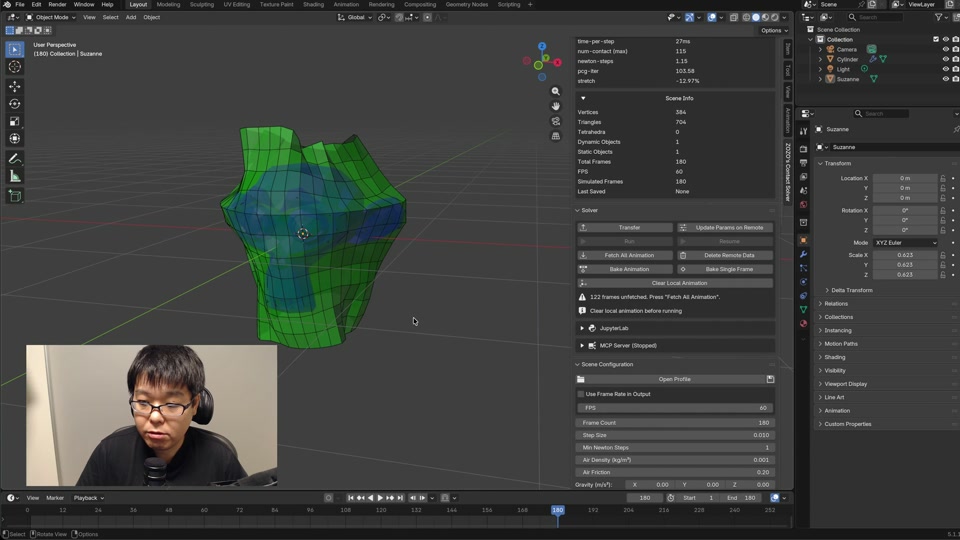Switch to the Shading workspace tab
The width and height of the screenshot is (960, 540).
pos(313,4)
